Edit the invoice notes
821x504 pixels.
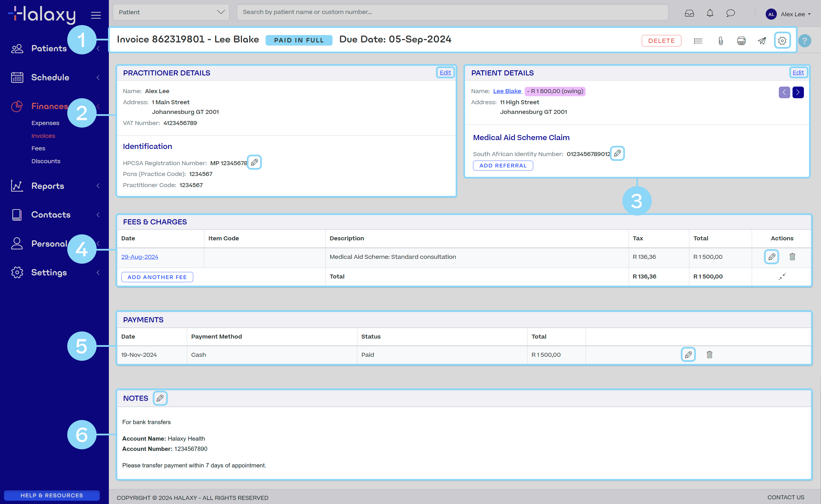160,398
